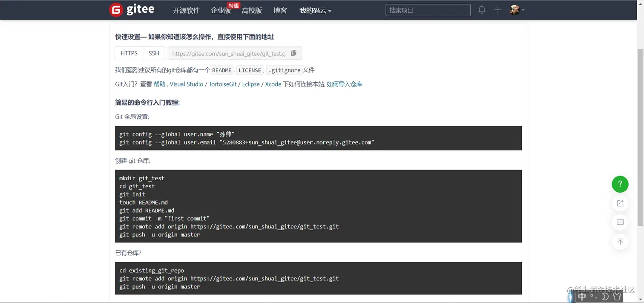
Task: Click the README code label
Action: (222, 70)
